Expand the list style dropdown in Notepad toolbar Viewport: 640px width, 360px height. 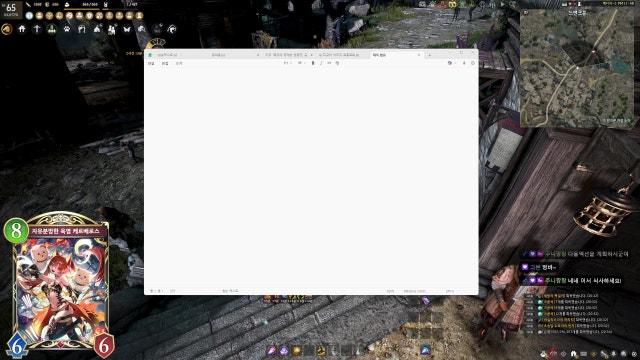coord(301,63)
